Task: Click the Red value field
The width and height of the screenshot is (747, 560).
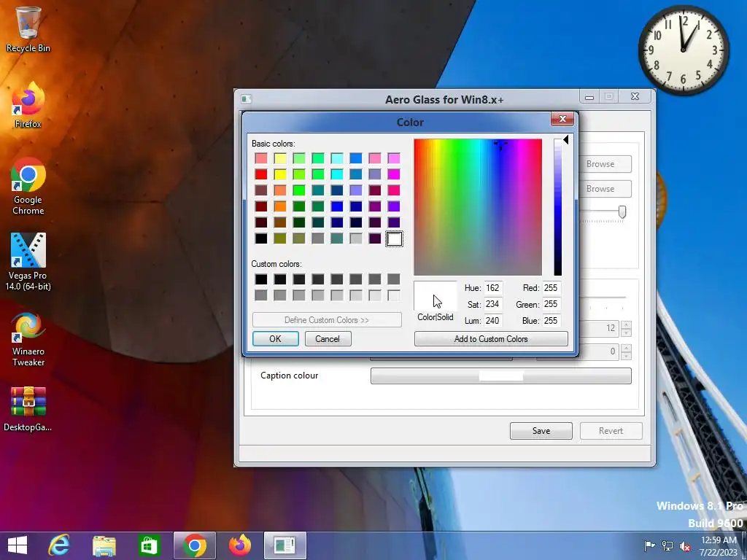Action: (551, 288)
